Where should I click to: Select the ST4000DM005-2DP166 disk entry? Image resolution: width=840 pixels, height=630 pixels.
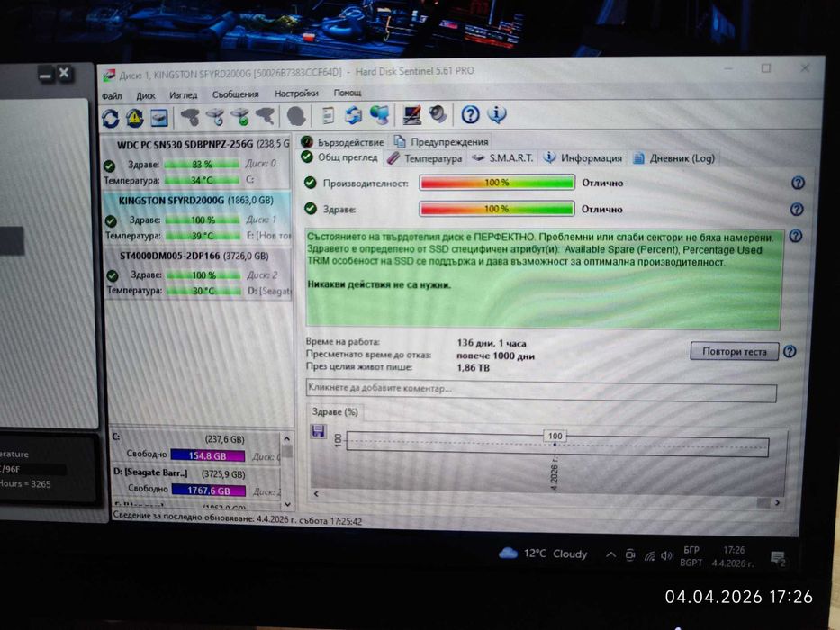pyautogui.click(x=198, y=274)
